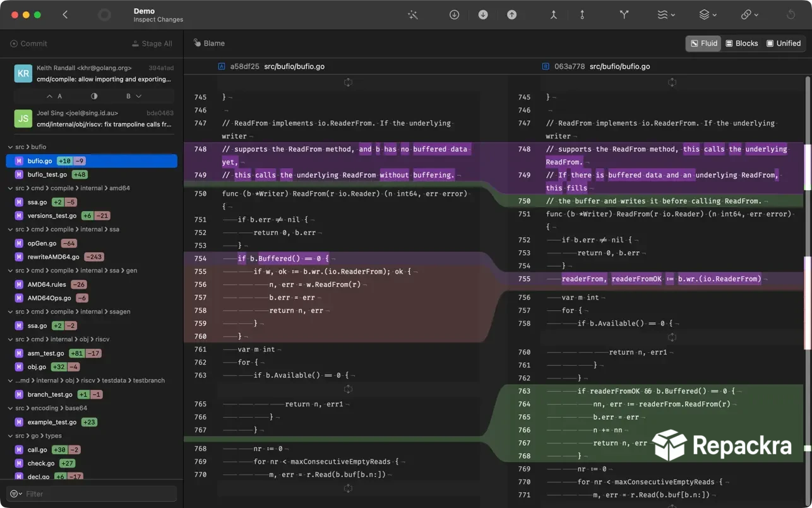The width and height of the screenshot is (812, 508).
Task: Select Keith Randall's commit 394a1ad
Action: point(94,73)
